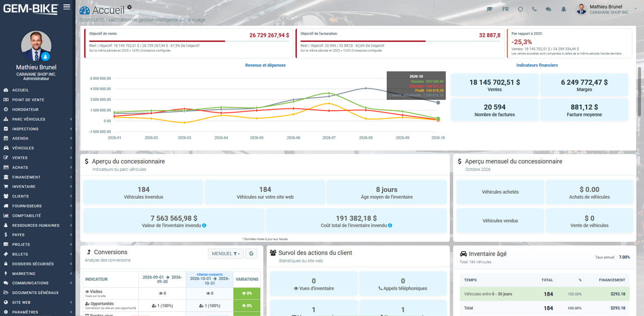Expand the Véhicules sidebar menu

[x=38, y=148]
